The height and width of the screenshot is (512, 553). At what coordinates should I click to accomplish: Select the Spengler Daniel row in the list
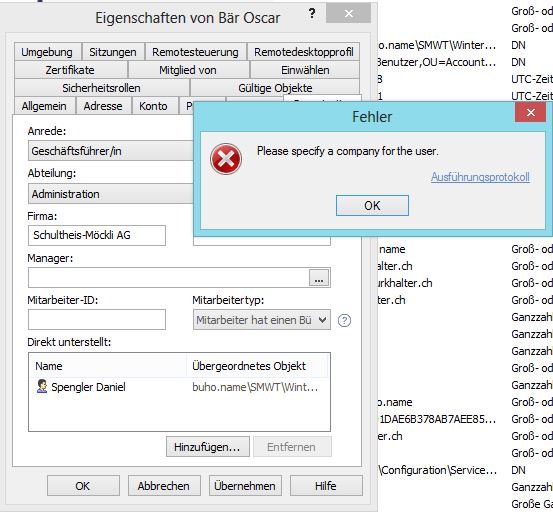click(179, 387)
